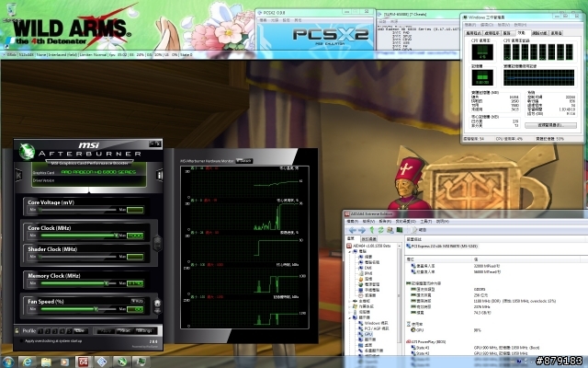This screenshot has width=588, height=368.
Task: Edit the Fan Speed value field
Action: click(x=135, y=309)
